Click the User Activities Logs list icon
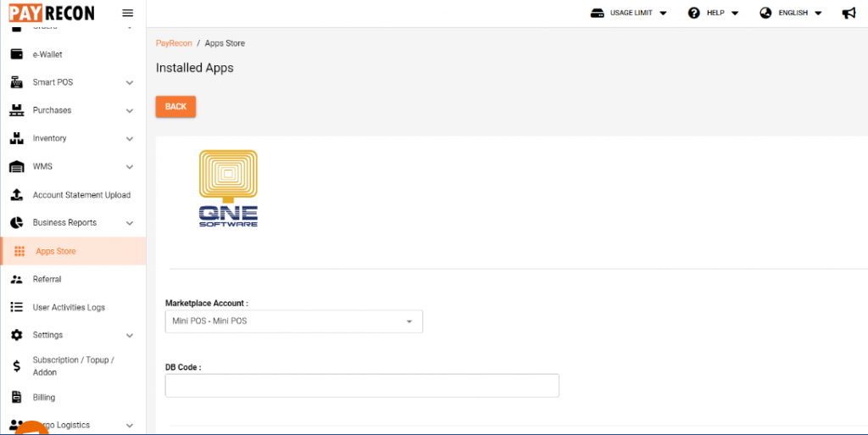 tap(17, 307)
